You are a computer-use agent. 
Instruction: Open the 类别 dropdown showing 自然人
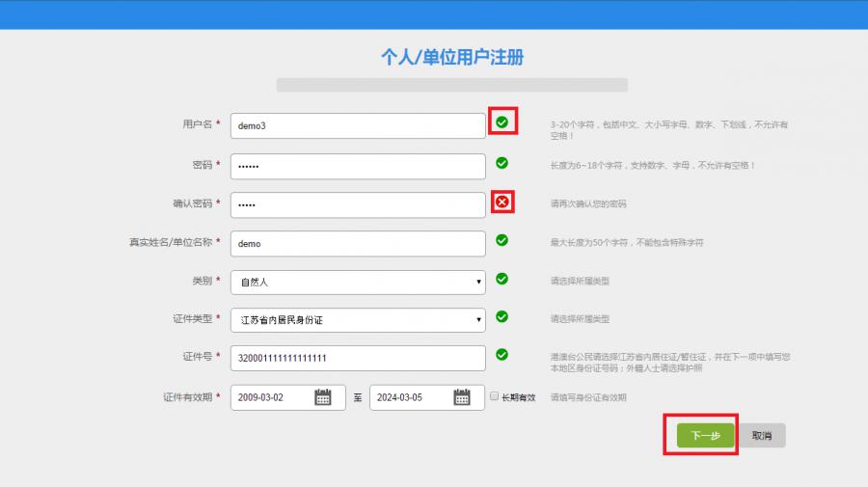(358, 283)
